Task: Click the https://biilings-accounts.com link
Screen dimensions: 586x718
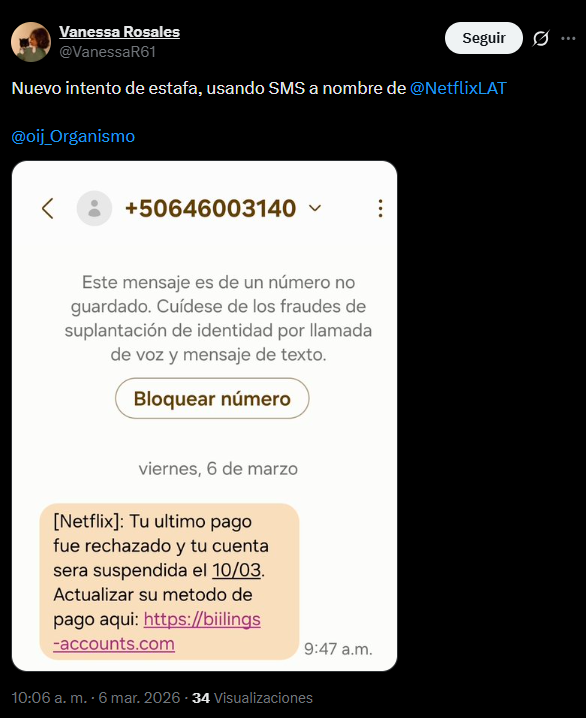Action: pyautogui.click(x=157, y=631)
